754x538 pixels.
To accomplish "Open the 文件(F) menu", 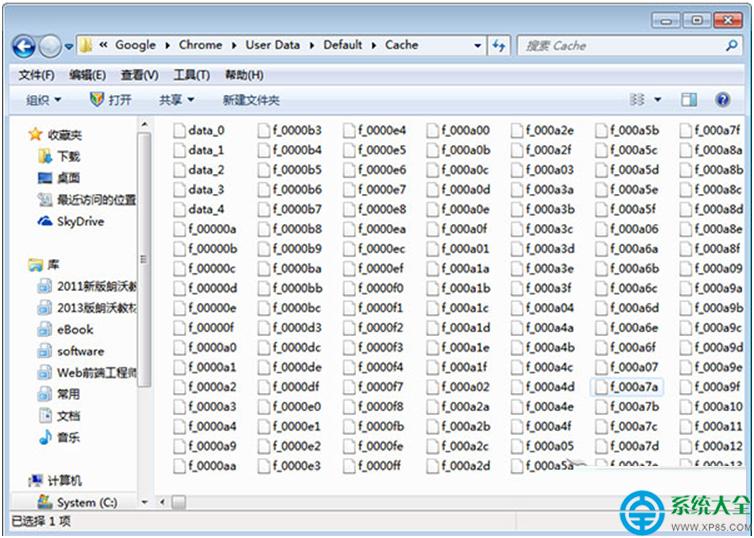I will (36, 75).
